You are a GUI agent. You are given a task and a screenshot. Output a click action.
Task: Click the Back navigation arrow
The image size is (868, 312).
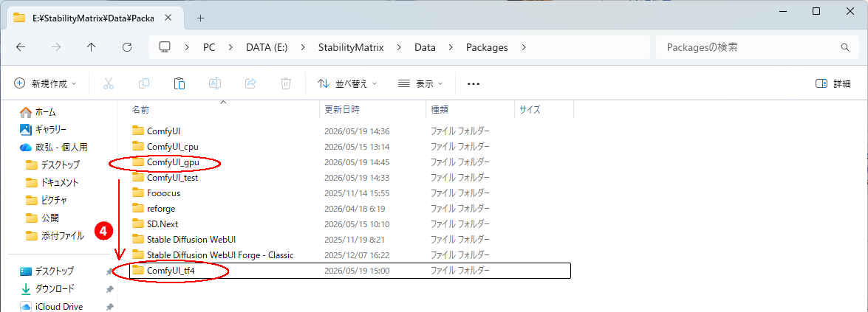pyautogui.click(x=21, y=47)
